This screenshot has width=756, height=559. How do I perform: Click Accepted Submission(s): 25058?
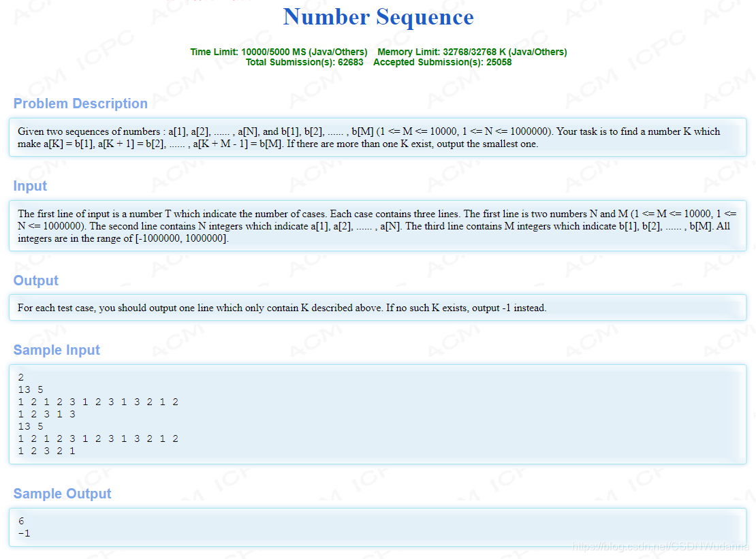[442, 62]
